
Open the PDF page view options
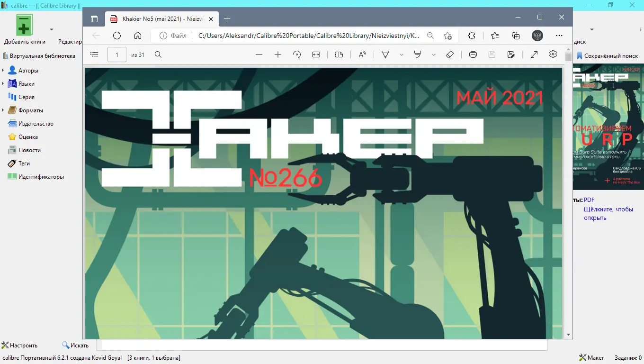tap(339, 55)
